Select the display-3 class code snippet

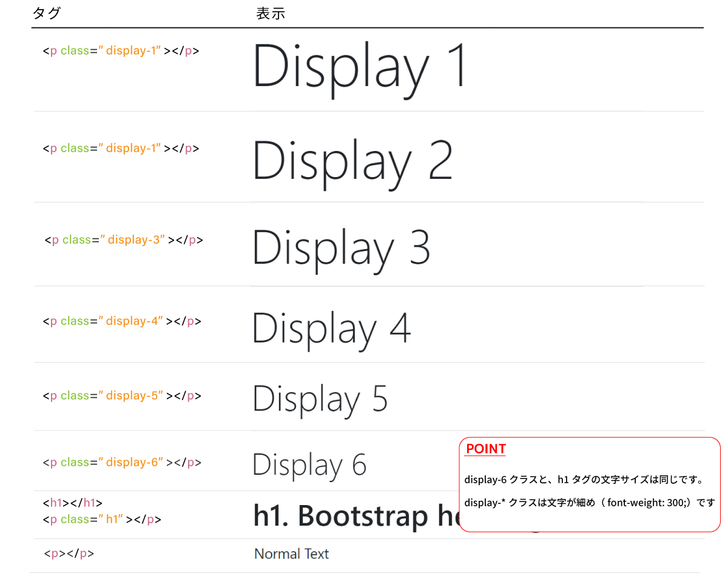pos(124,240)
